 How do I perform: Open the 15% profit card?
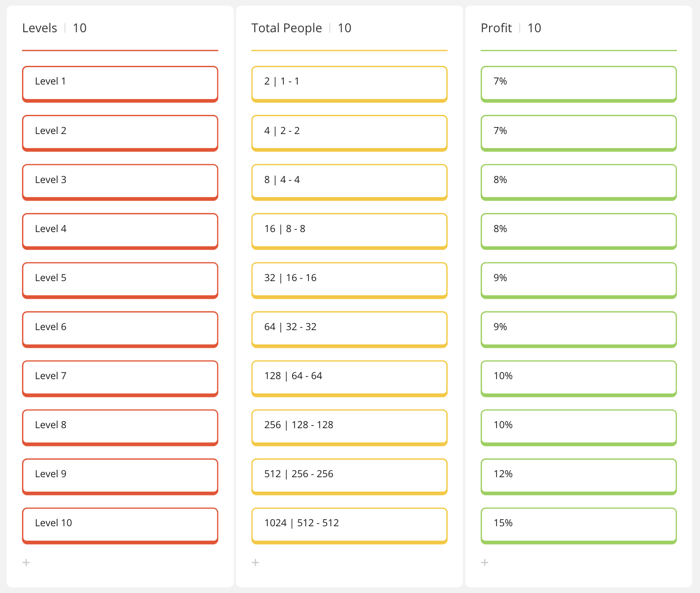(x=579, y=525)
